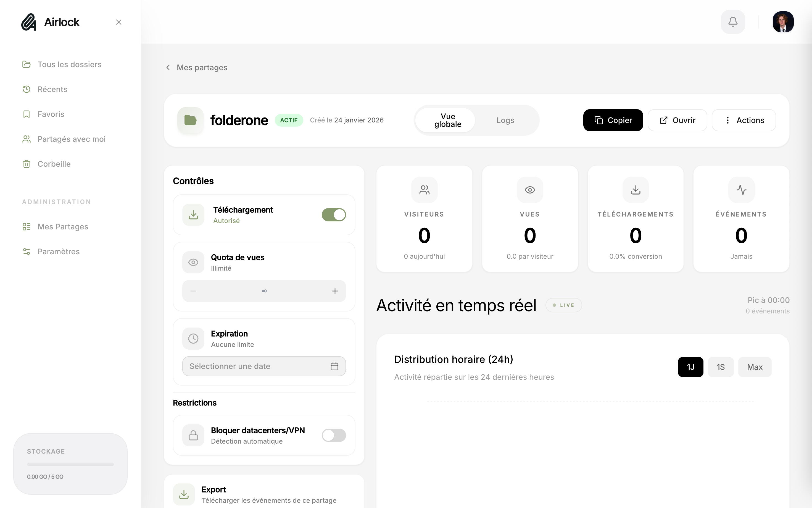This screenshot has height=508, width=812.
Task: Click the storage usage progress bar
Action: 70,464
